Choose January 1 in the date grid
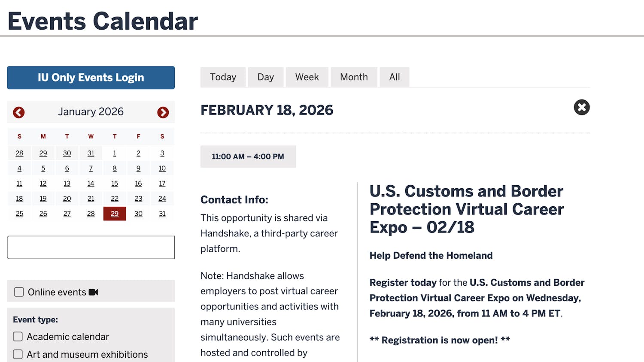644x362 pixels. pyautogui.click(x=115, y=153)
